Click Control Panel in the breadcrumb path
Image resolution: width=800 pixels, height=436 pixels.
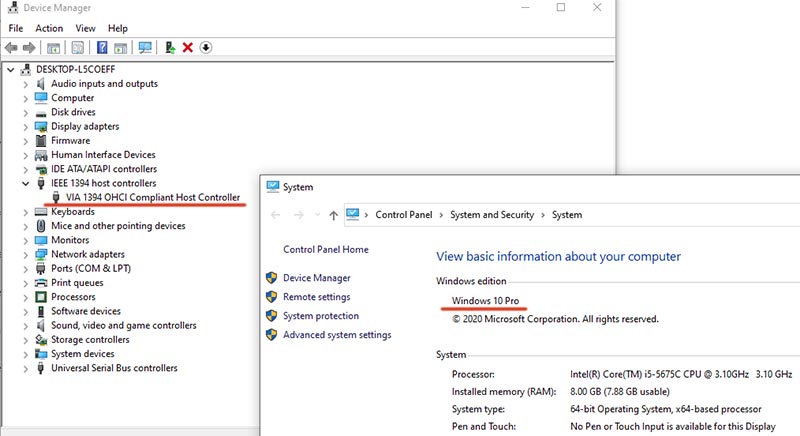pos(404,215)
